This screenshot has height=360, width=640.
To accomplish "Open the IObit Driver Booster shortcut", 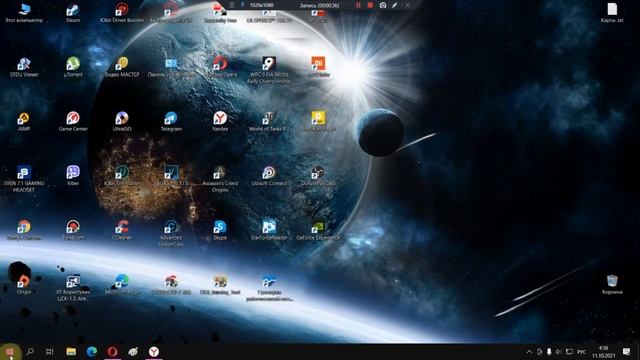I will [x=122, y=12].
